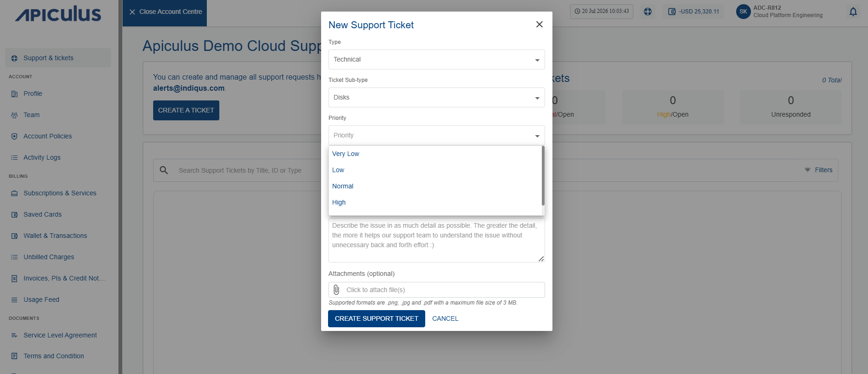Screen dimensions: 868x374
Task: Close the New Support Ticket dialog
Action: pos(539,25)
